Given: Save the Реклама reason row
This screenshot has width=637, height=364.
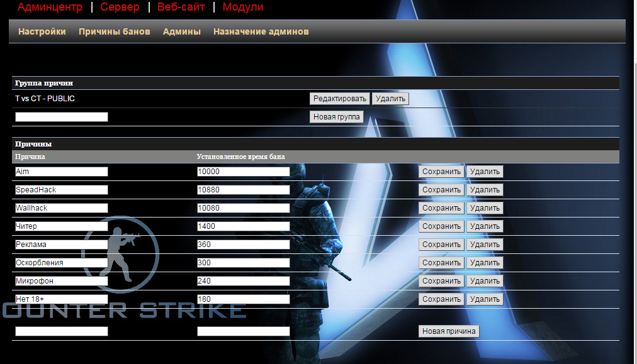Looking at the screenshot, I should pyautogui.click(x=441, y=245).
